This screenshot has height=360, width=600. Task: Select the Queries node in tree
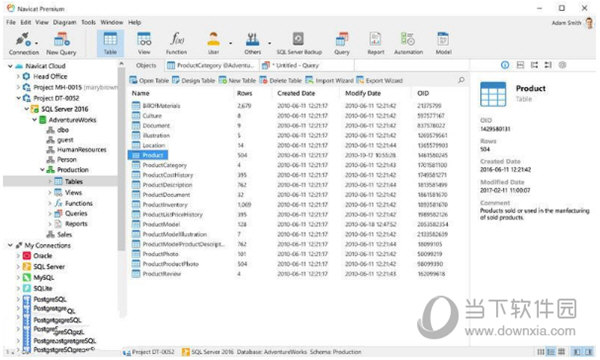76,213
